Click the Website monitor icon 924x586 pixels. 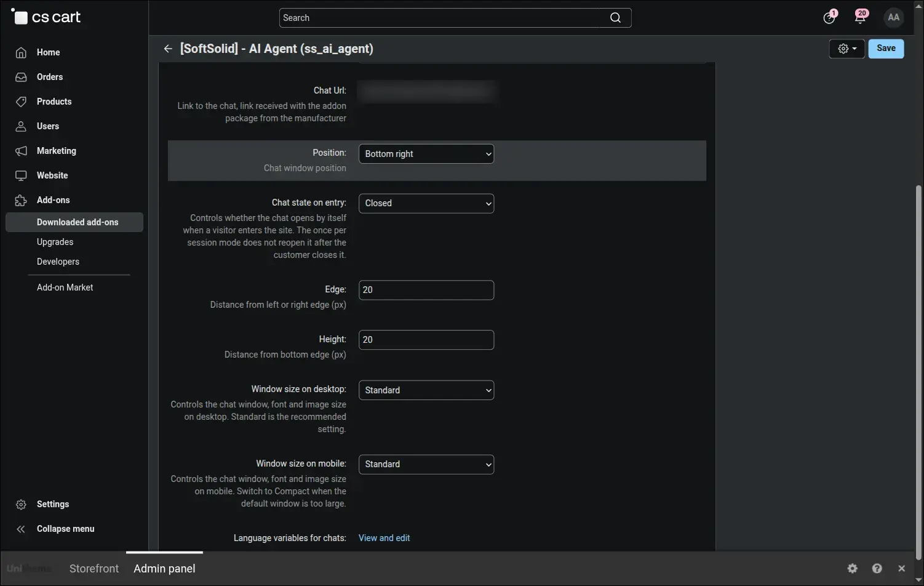(x=21, y=175)
